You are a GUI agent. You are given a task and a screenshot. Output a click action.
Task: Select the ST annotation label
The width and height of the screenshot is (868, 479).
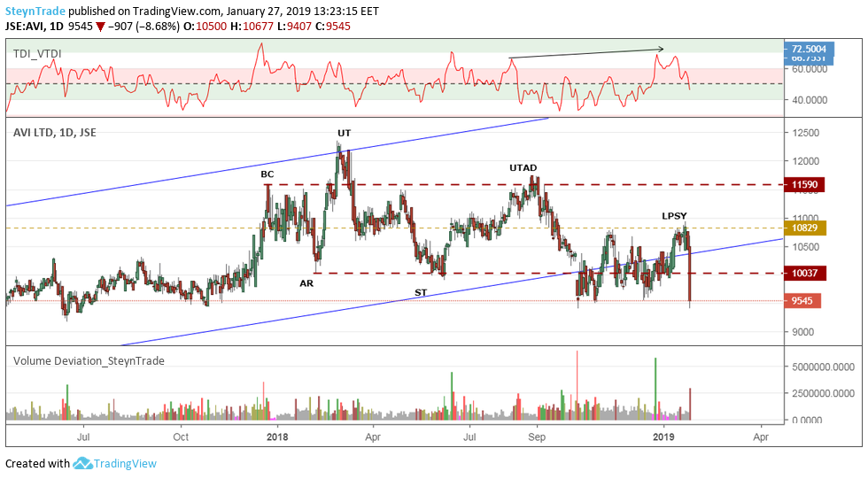(x=421, y=292)
